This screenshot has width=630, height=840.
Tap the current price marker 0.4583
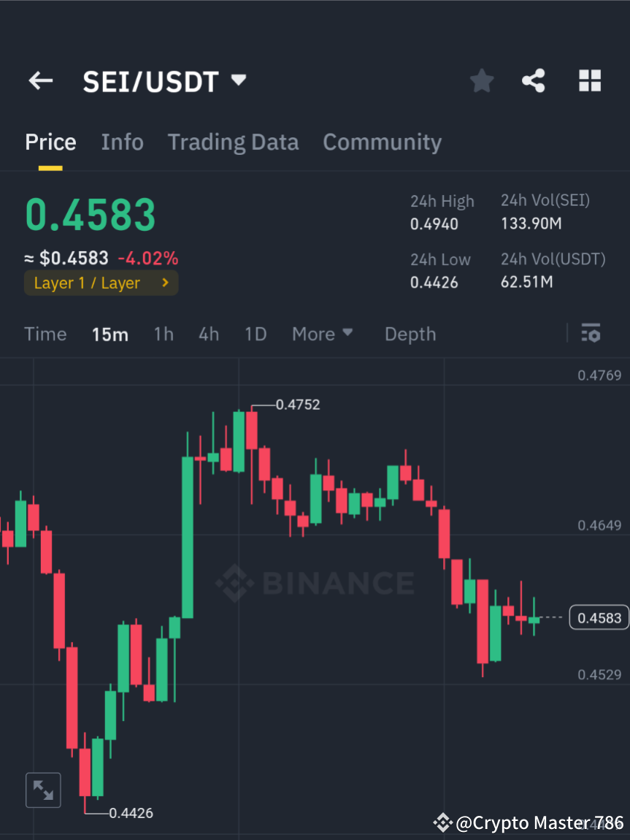pyautogui.click(x=599, y=617)
